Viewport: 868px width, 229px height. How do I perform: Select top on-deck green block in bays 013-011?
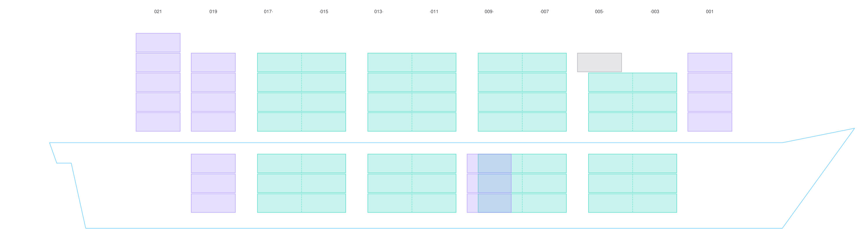(412, 62)
